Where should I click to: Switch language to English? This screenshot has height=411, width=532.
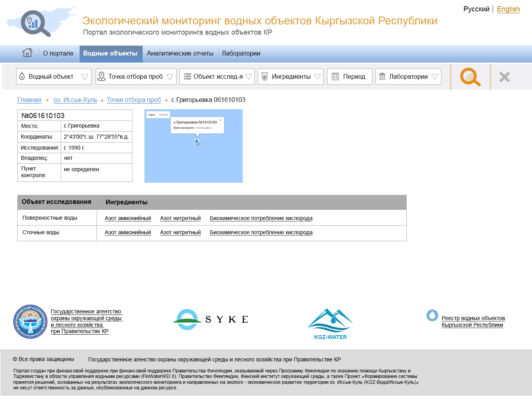[x=508, y=9]
